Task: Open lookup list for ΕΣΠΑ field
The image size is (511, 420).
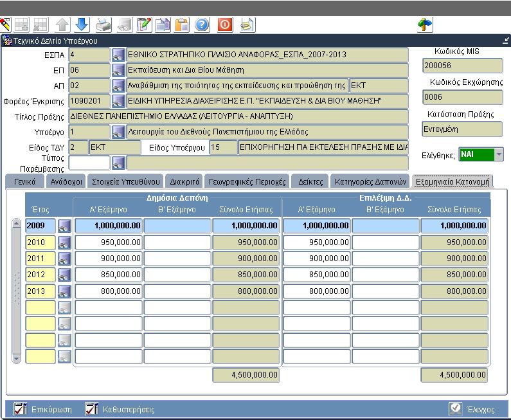Action: pyautogui.click(x=118, y=55)
